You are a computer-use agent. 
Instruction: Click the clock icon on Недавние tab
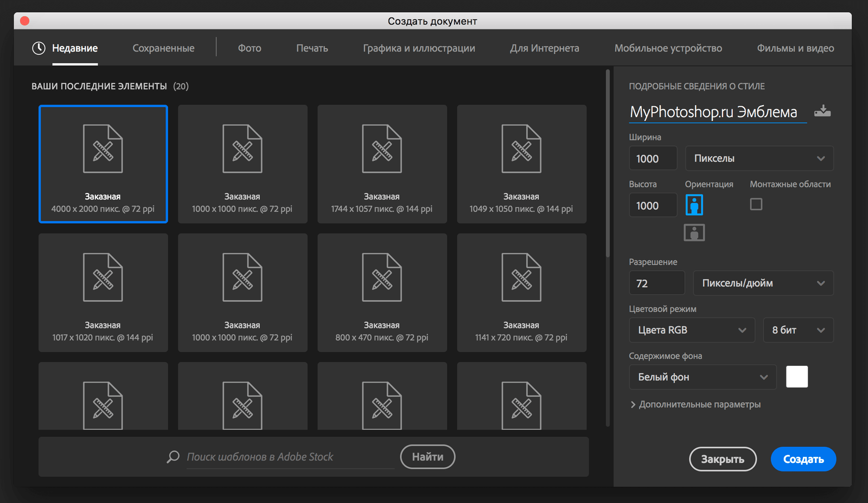click(39, 48)
